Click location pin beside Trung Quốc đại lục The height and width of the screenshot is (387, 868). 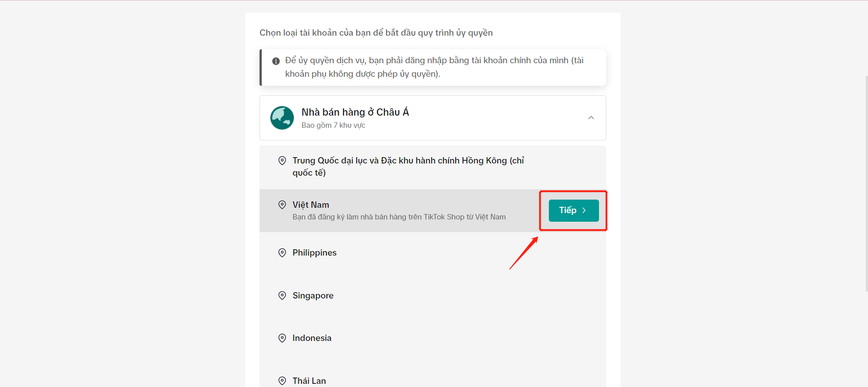pos(282,161)
